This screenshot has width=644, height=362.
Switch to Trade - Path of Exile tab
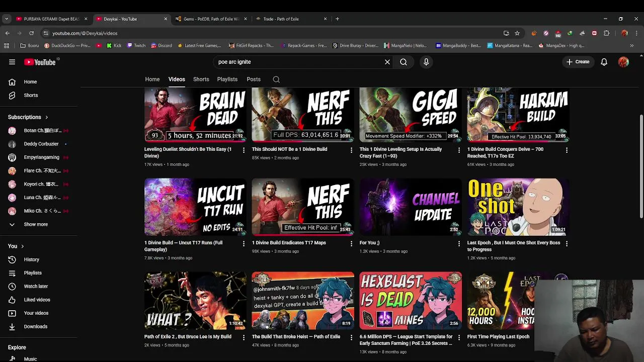(x=290, y=19)
